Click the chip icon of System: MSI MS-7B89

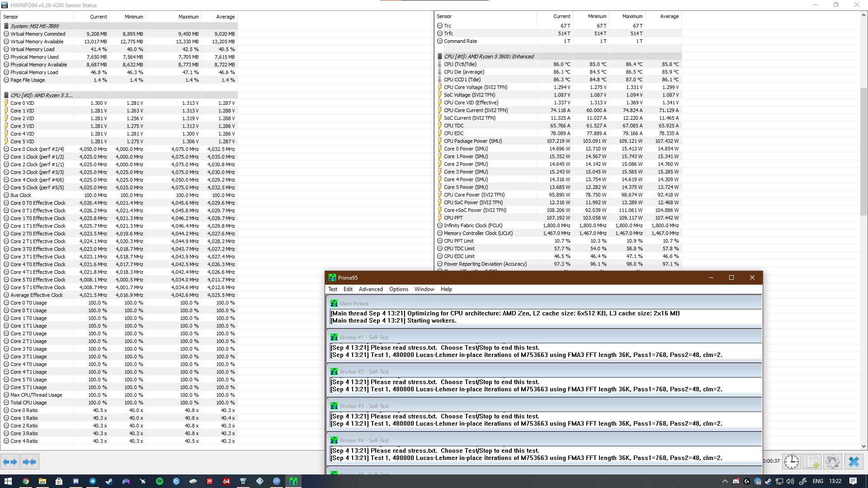click(6, 26)
